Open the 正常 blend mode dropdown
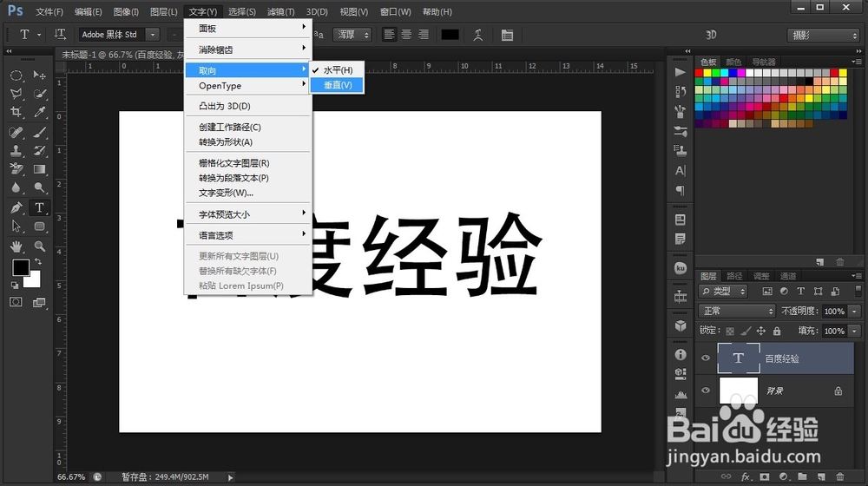The image size is (868, 486). [736, 311]
